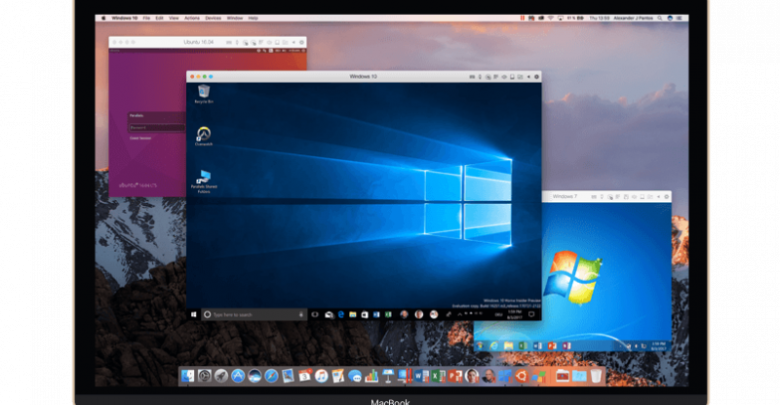Click the Windows 10 window title
Screen dimensions: 780x405
[x=363, y=77]
